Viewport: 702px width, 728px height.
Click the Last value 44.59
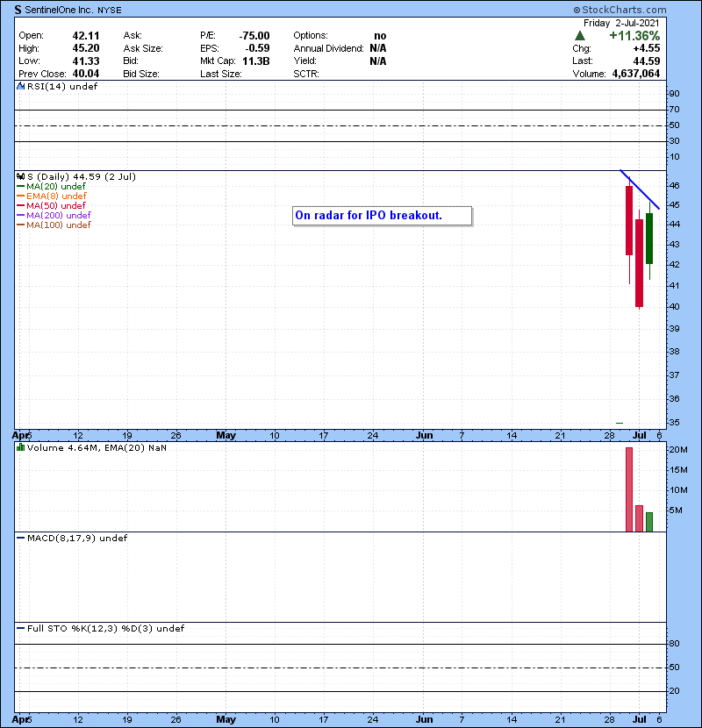[x=647, y=61]
